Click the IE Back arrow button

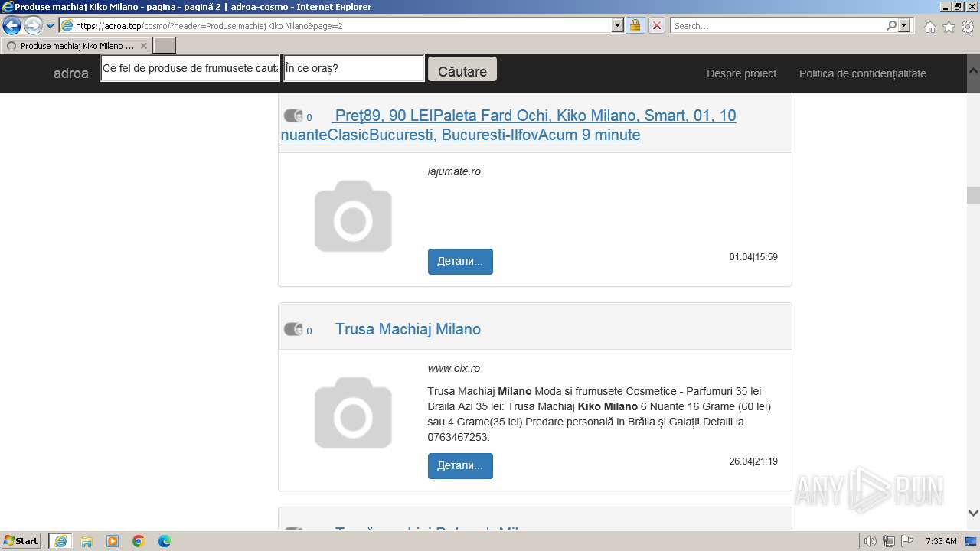click(x=12, y=26)
